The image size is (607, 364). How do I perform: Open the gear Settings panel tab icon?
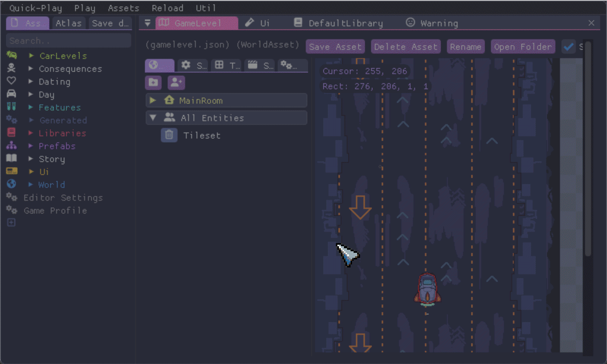pyautogui.click(x=186, y=65)
